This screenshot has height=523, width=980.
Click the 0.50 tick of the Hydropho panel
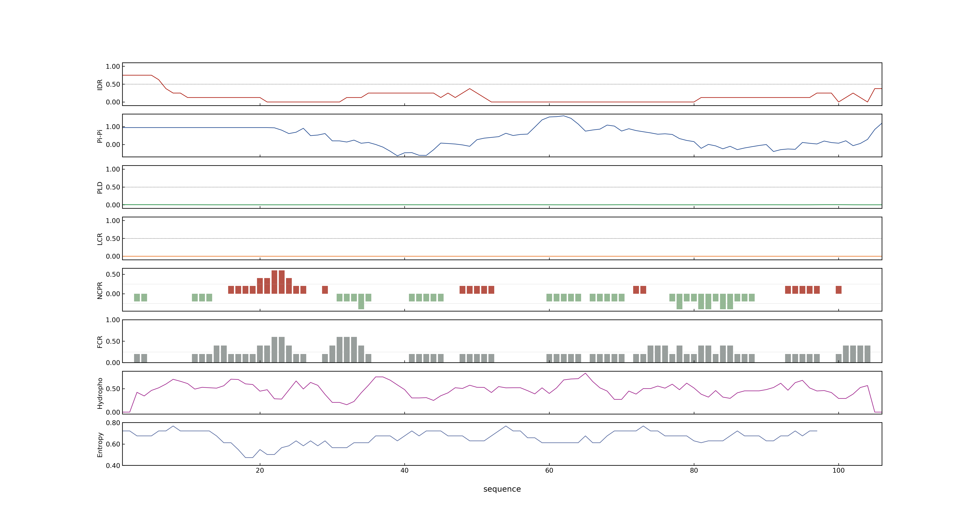(x=113, y=389)
